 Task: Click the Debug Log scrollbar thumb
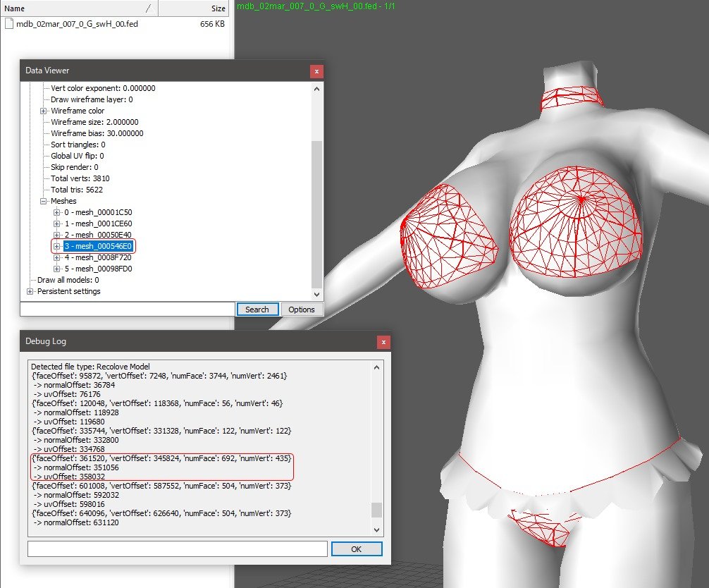pyautogui.click(x=376, y=510)
